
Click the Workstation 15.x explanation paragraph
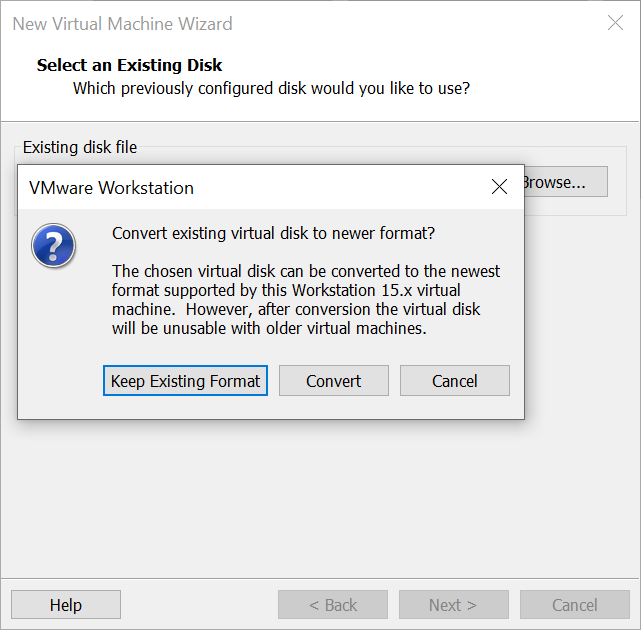tap(306, 300)
